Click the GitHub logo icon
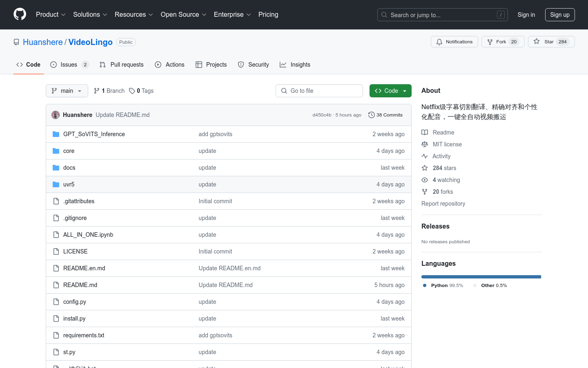 tap(20, 14)
